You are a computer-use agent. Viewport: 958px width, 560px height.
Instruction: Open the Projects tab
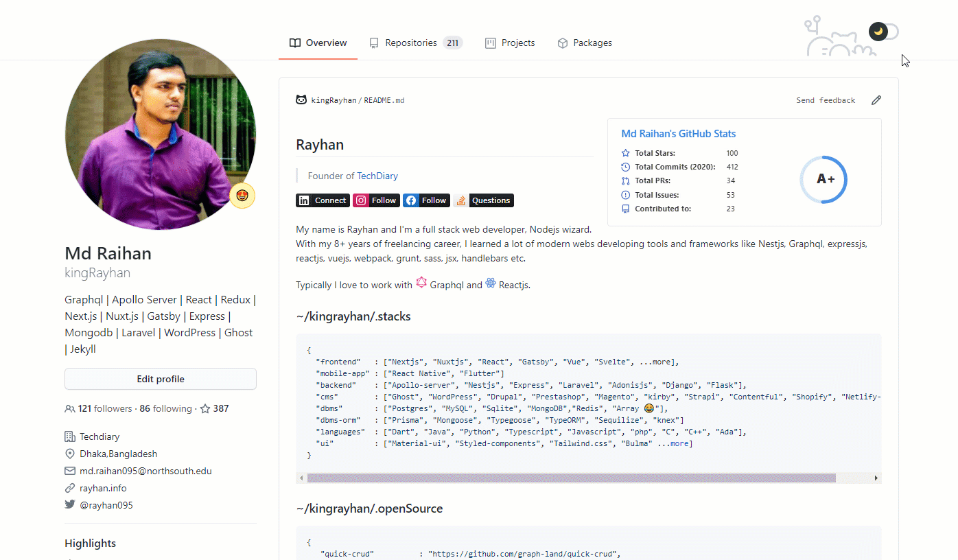coord(510,43)
